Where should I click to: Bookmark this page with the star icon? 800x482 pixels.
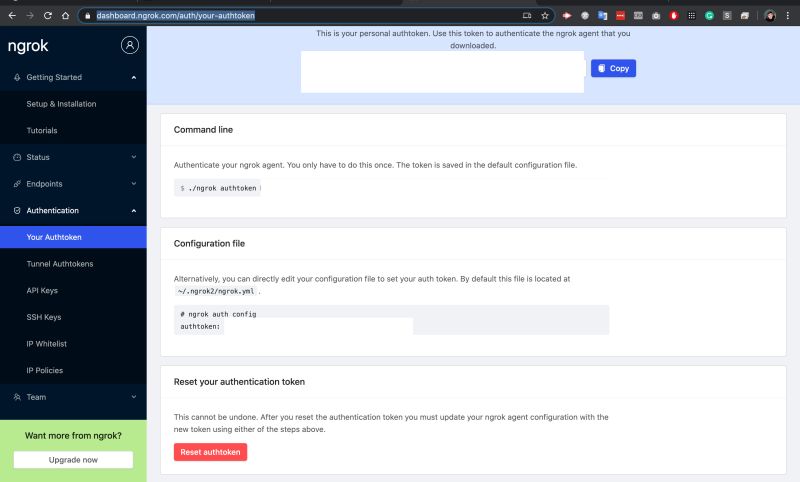click(545, 16)
